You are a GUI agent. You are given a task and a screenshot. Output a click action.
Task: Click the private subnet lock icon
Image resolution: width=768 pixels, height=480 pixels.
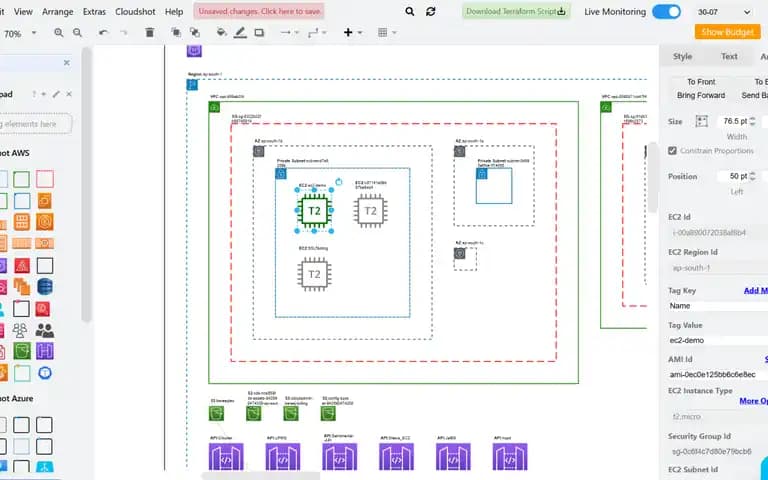281,174
